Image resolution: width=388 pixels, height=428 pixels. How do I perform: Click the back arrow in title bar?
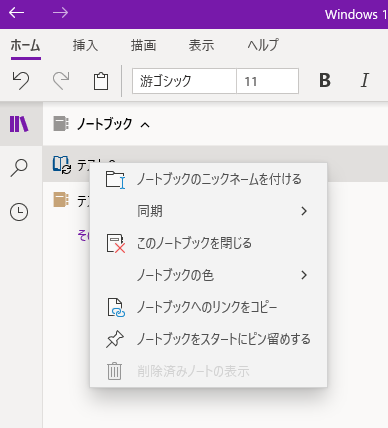(16, 13)
